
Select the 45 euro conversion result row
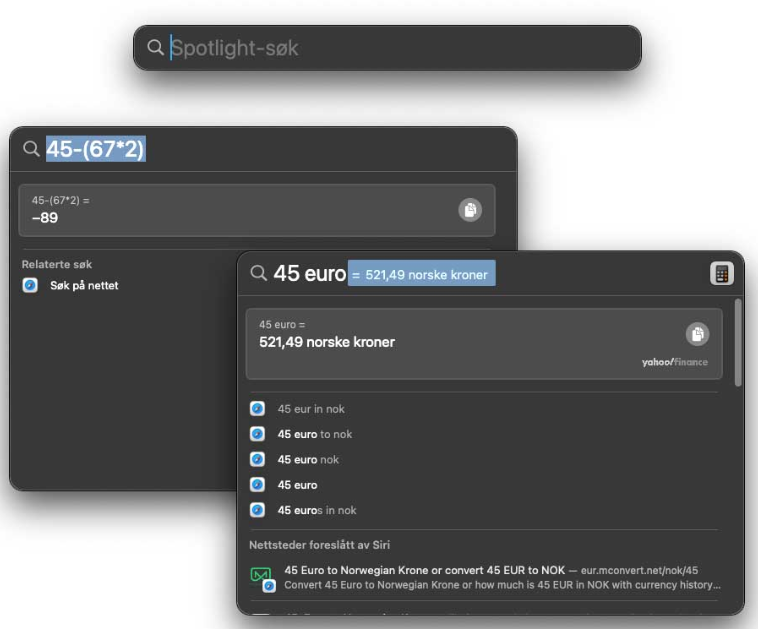450,343
